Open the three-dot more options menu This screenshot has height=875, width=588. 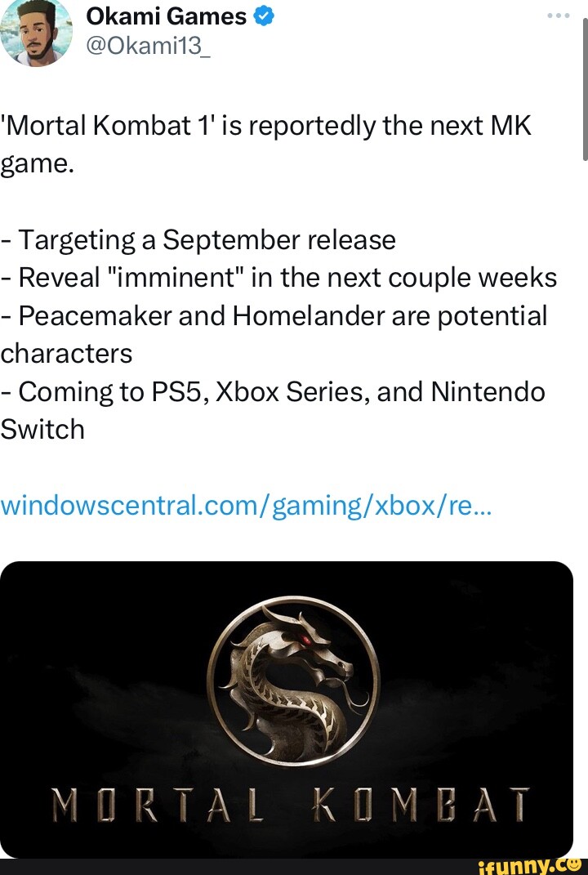pos(559,16)
